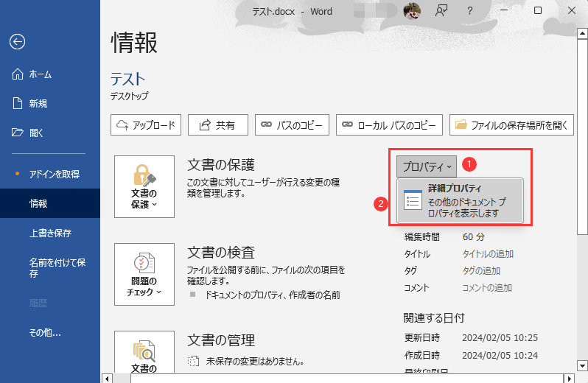Click the テスト document title
This screenshot has width=588, height=383.
click(128, 79)
